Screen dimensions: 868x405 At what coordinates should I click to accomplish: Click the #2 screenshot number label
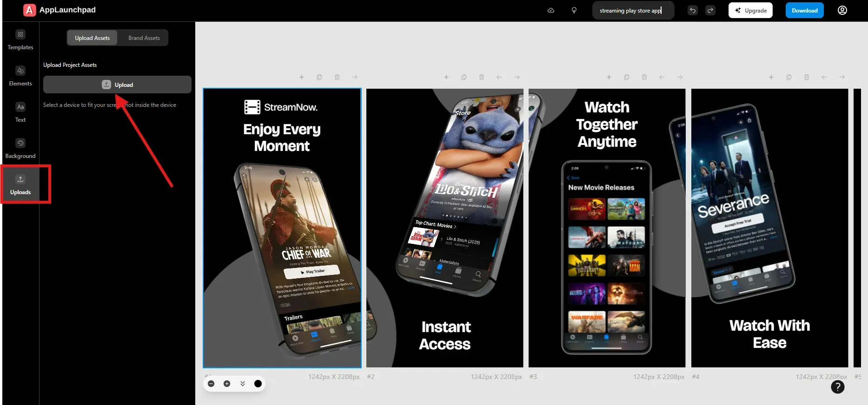point(371,377)
